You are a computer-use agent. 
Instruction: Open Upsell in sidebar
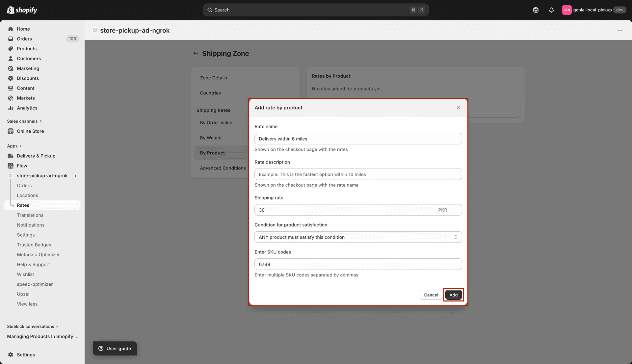(24, 294)
